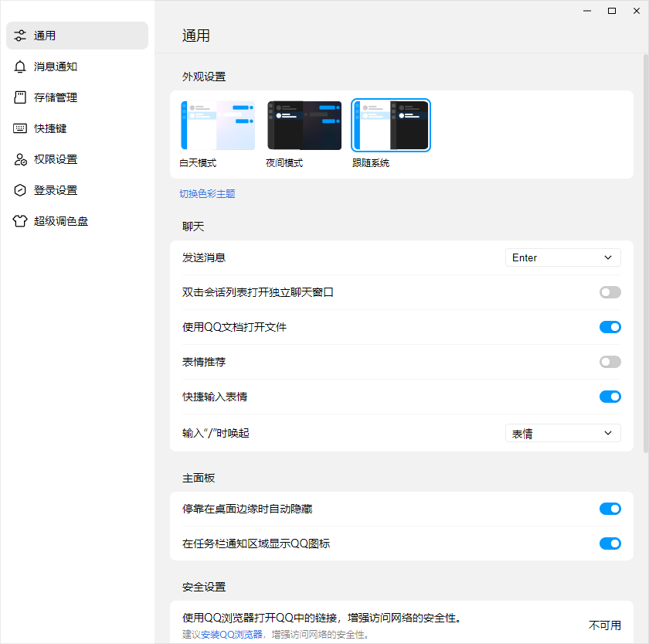The width and height of the screenshot is (649, 644).
Task: Expand the 输入"/"时唤起 dropdown showing 表情
Action: coord(563,433)
